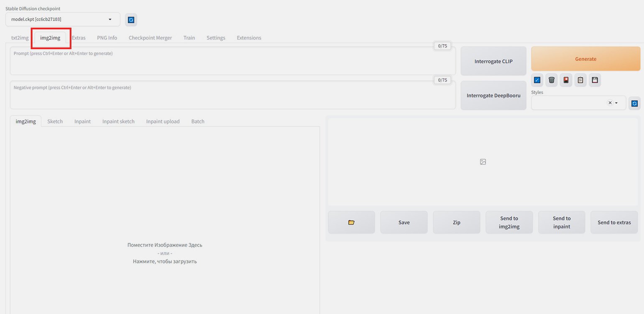Expand the Styles dropdown arrow
This screenshot has width=644, height=314.
pyautogui.click(x=616, y=103)
